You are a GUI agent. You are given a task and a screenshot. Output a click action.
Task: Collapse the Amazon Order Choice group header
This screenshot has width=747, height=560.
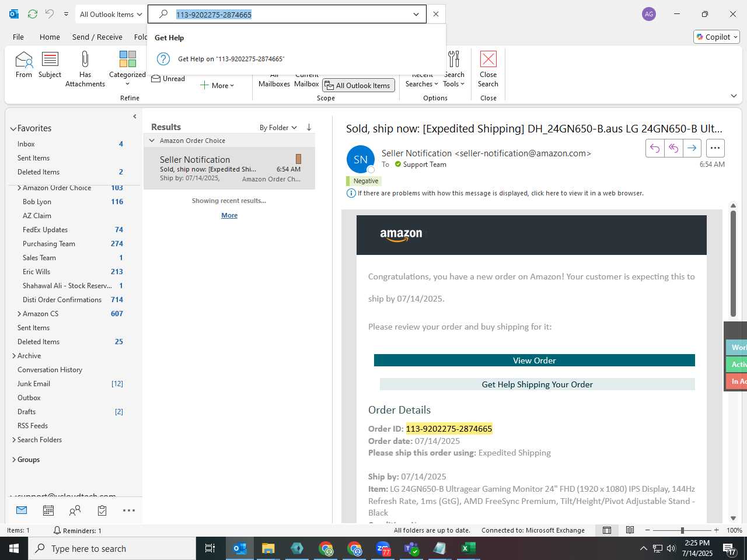[152, 141]
